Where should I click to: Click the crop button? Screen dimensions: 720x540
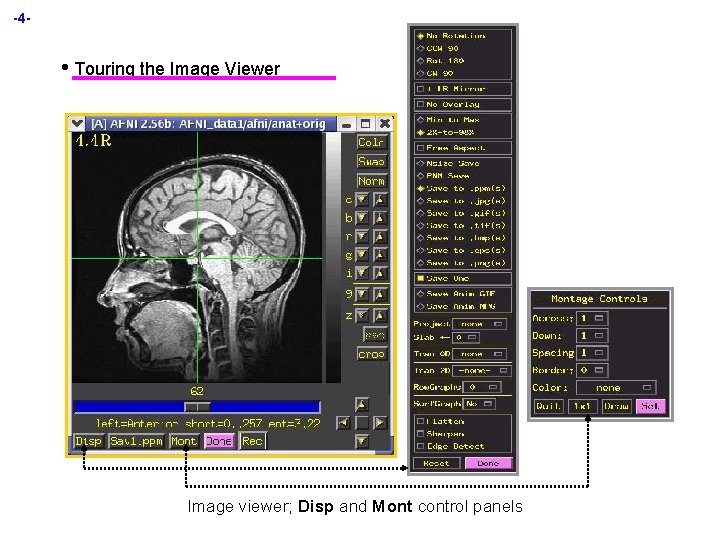(371, 354)
